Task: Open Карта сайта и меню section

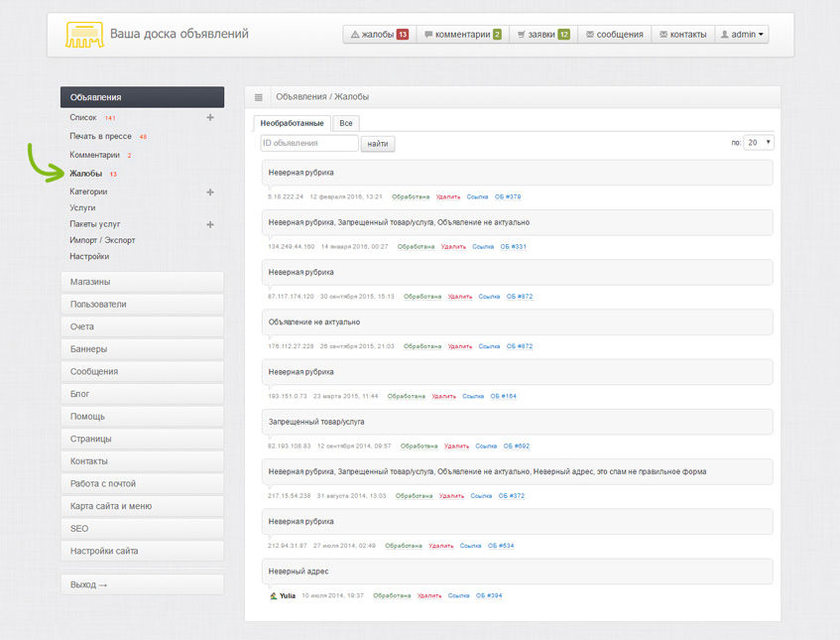Action: click(x=142, y=506)
